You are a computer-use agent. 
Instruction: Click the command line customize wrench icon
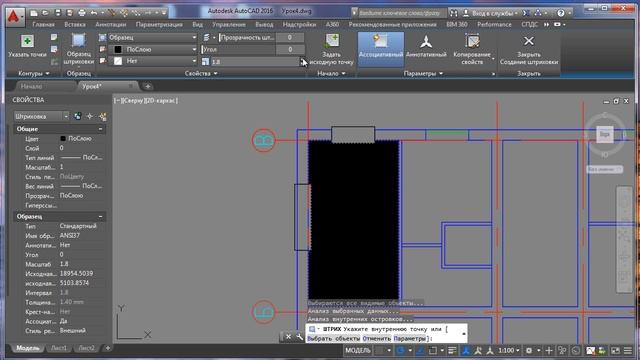coord(299,337)
